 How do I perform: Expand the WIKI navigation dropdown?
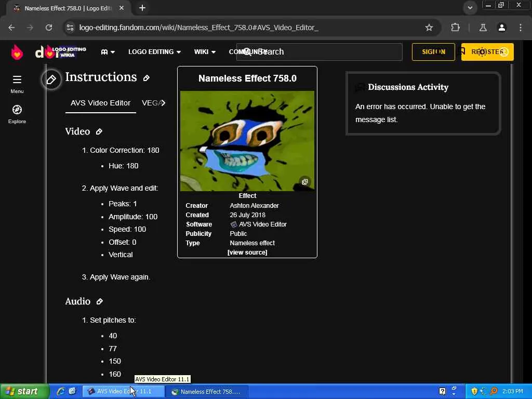coord(205,52)
